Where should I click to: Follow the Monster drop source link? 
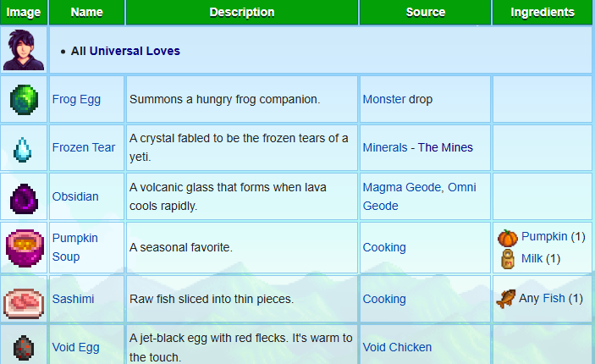pyautogui.click(x=384, y=100)
